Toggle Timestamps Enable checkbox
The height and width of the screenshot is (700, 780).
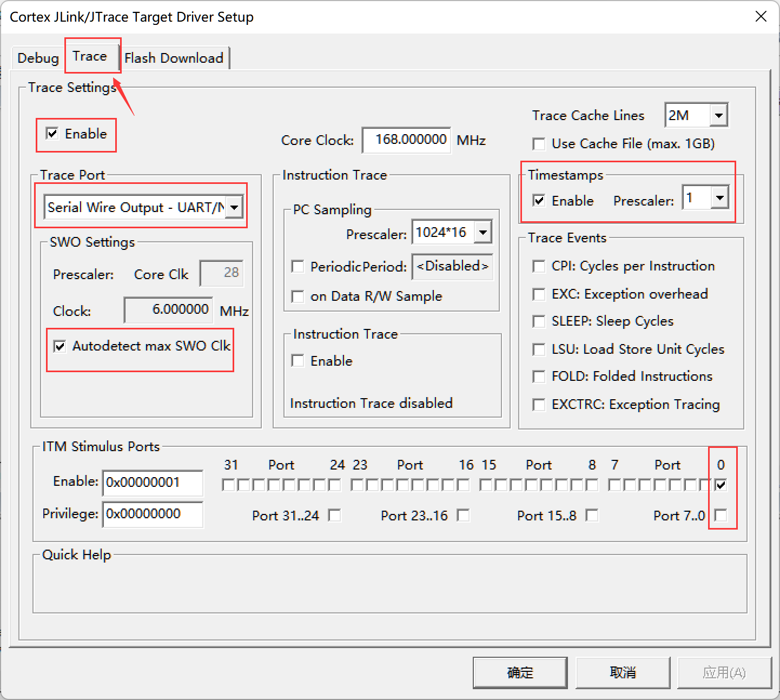(539, 201)
